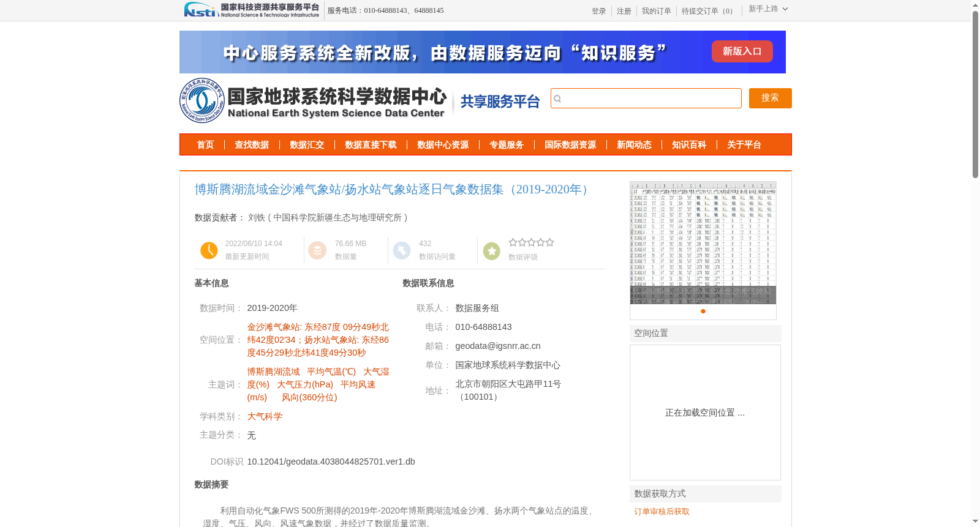Rate data with the third star

[531, 242]
